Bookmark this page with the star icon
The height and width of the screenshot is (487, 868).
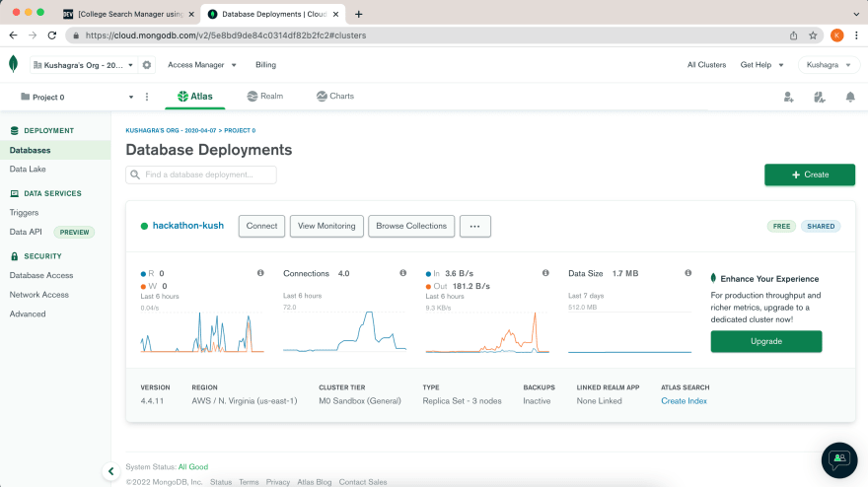tap(813, 35)
